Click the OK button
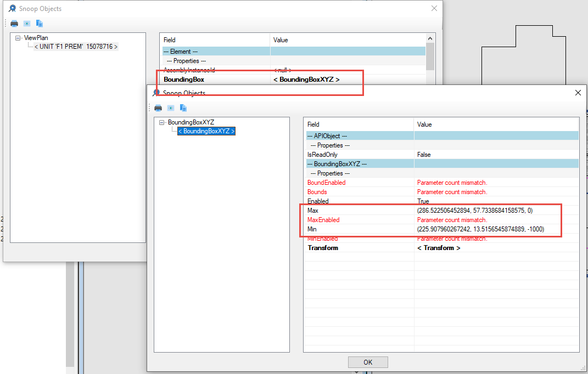Image resolution: width=588 pixels, height=374 pixels. pos(367,362)
